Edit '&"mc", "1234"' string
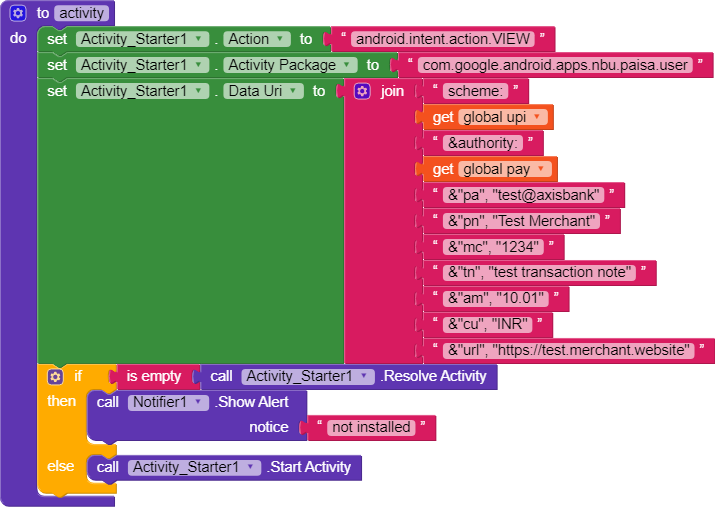This screenshot has width=715, height=507. pos(493,247)
